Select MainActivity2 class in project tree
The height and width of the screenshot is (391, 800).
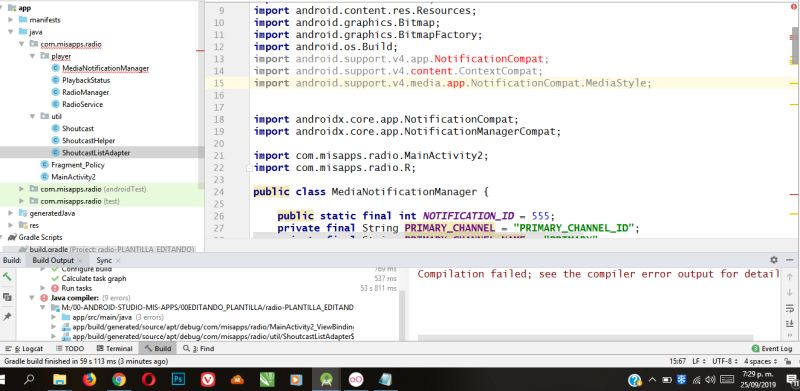73,177
